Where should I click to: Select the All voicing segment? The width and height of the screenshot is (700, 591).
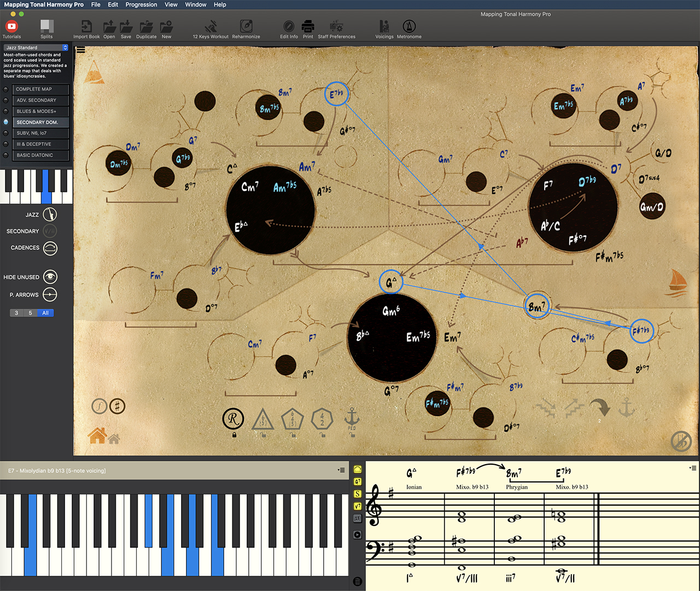pos(45,313)
